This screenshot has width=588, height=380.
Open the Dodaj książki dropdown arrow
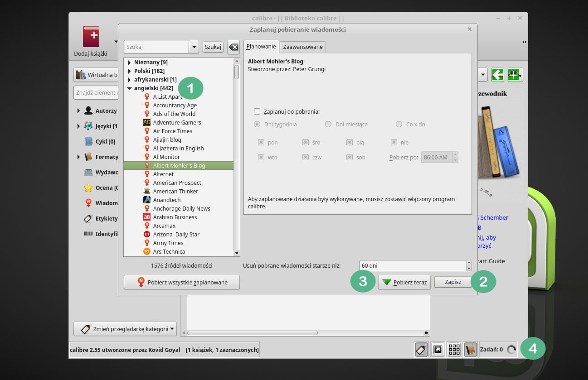tap(116, 42)
